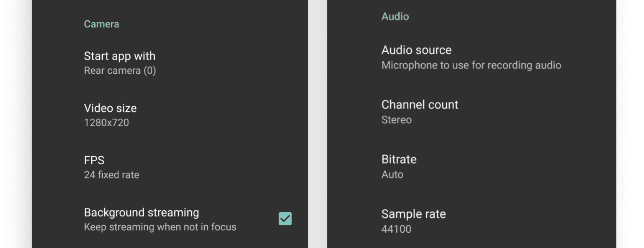Disable the Background streaming checkbox
644x248 pixels.
click(285, 218)
